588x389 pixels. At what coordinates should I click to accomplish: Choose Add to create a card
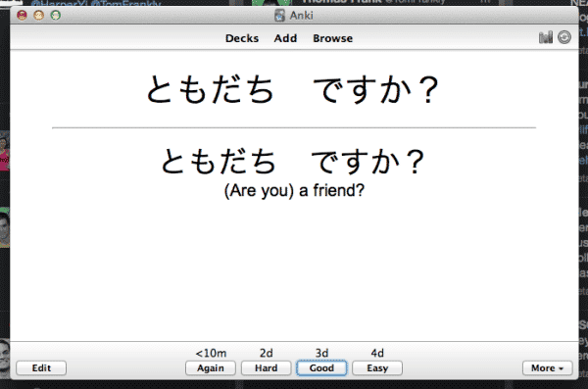point(285,38)
